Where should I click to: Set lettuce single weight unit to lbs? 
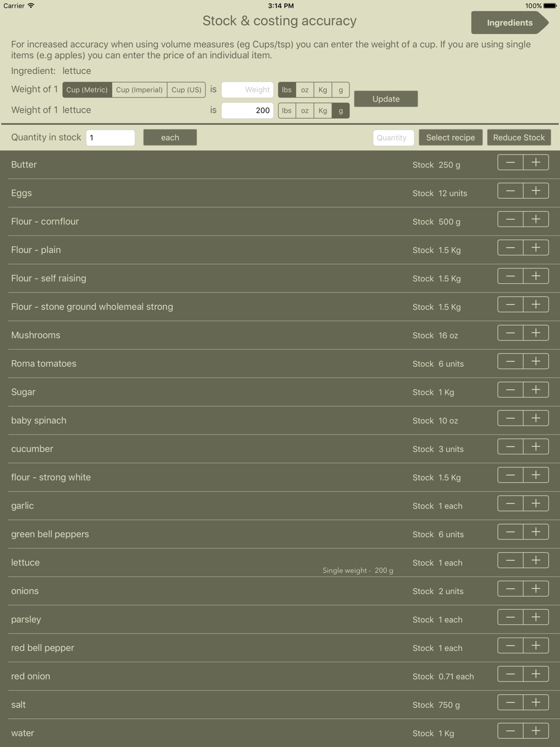point(287,110)
